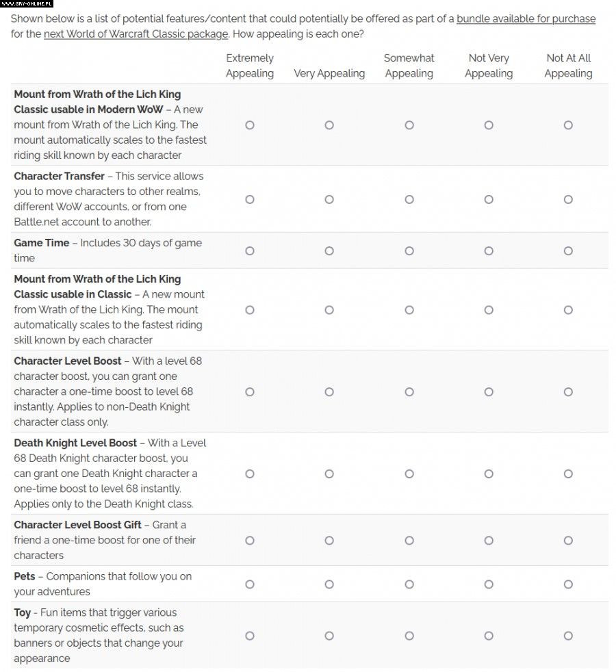Mark Character Level Boost Gift Very Appealing
The image size is (616, 672).
point(329,540)
